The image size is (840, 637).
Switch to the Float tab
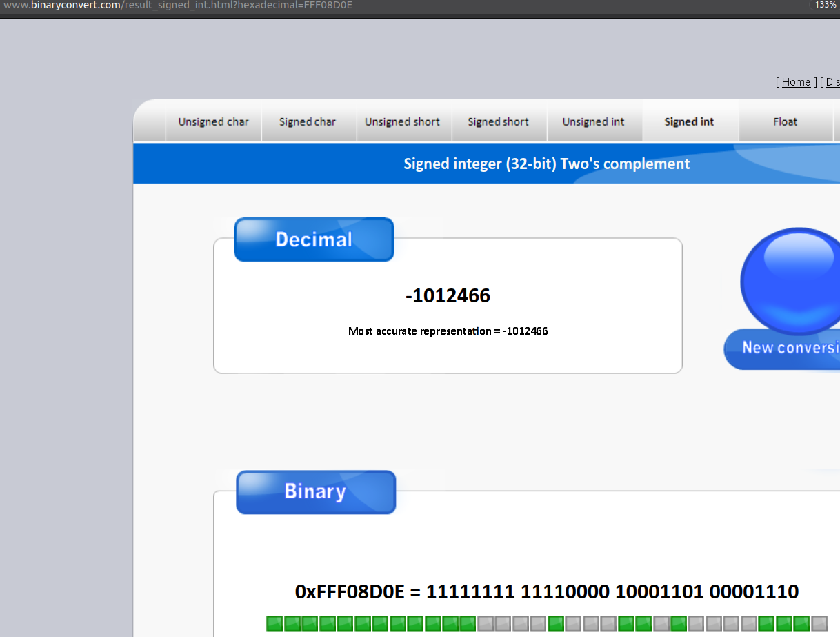click(785, 122)
